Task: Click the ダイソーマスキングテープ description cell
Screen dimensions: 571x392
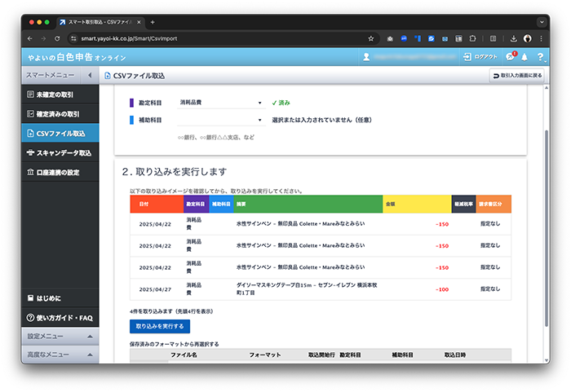Action: pyautogui.click(x=307, y=289)
